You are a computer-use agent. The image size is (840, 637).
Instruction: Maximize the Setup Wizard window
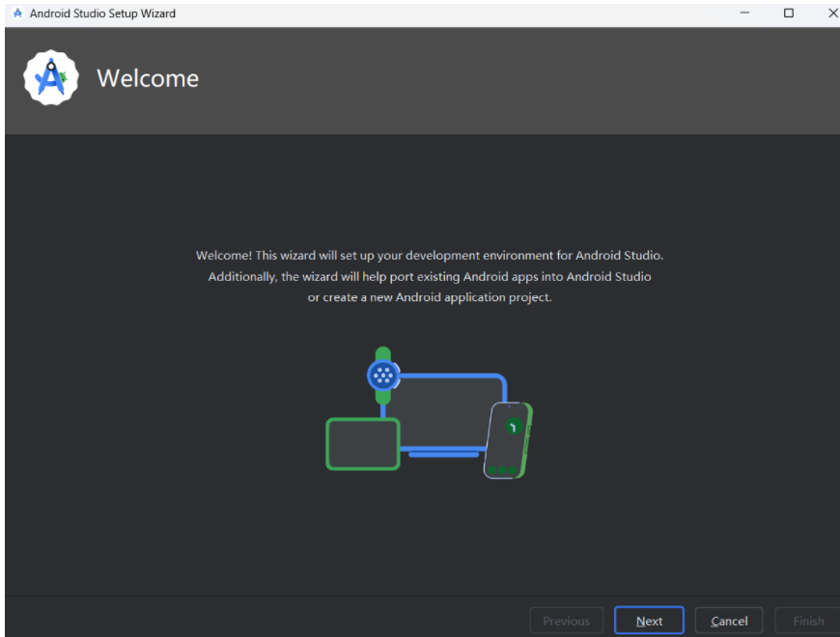click(x=789, y=13)
